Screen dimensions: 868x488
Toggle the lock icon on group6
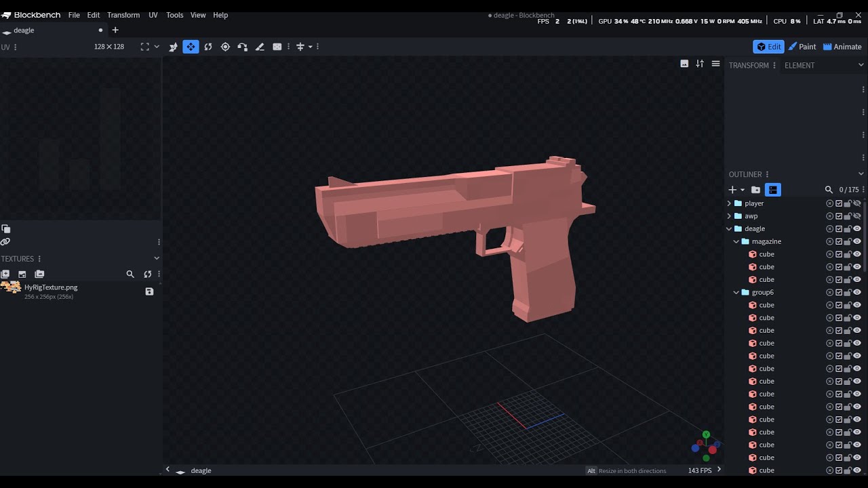click(x=848, y=292)
